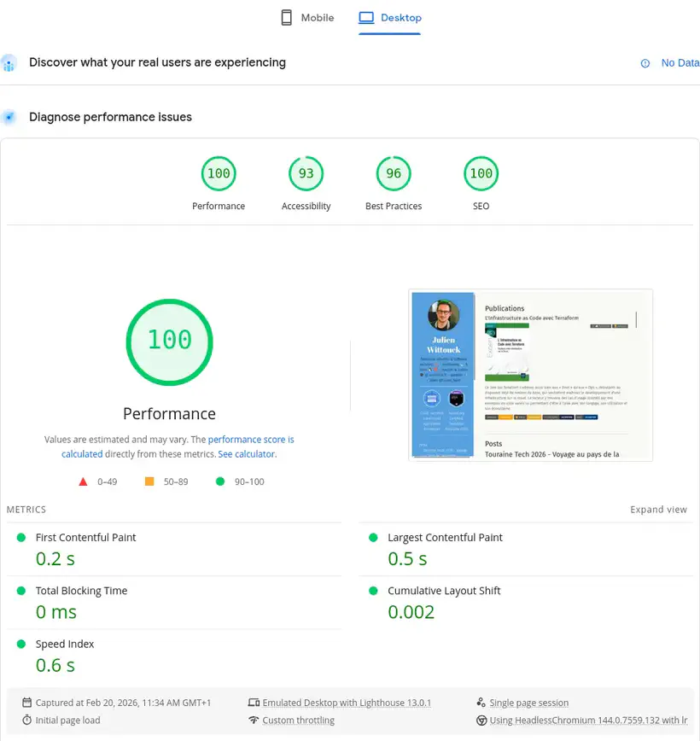Screen dimensions: 700x741
Task: Switch to the Desktop tab
Action: [389, 17]
